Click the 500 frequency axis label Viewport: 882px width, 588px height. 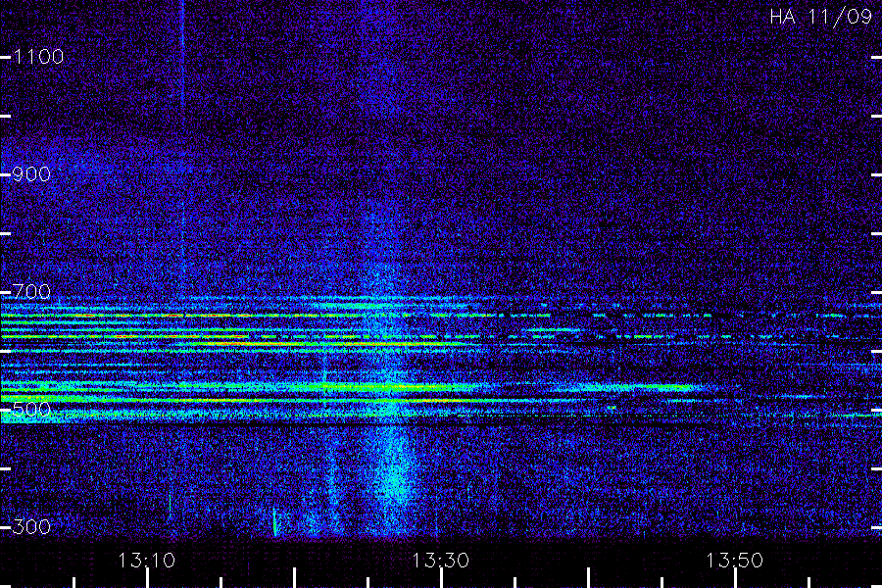click(x=31, y=410)
